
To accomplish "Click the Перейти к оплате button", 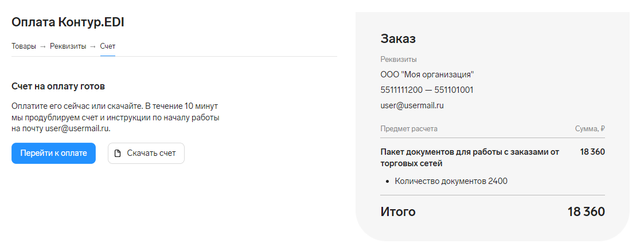I will [x=53, y=154].
